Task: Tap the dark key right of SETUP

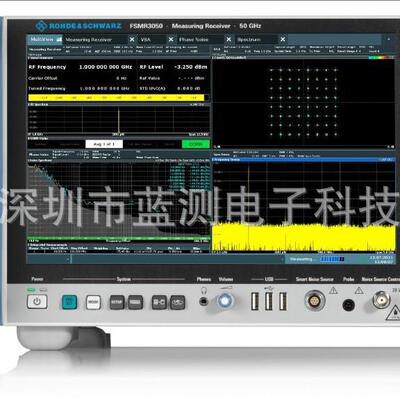Action: [135, 302]
